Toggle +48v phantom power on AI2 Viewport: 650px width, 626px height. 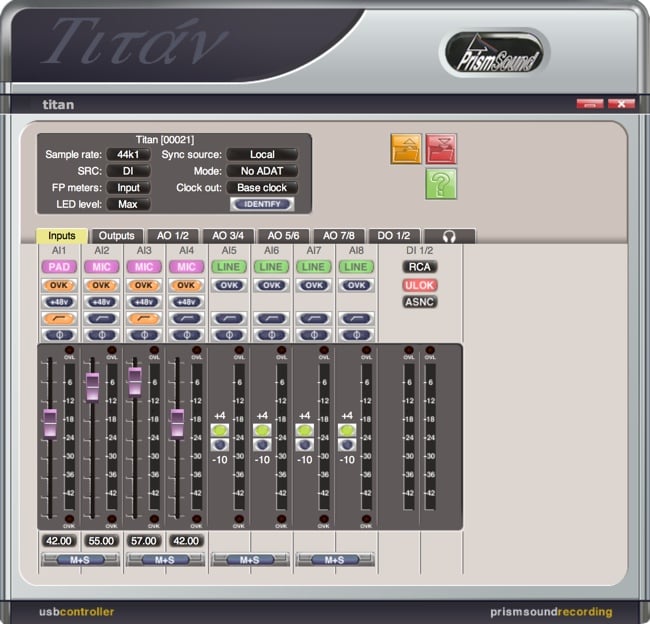pyautogui.click(x=102, y=302)
